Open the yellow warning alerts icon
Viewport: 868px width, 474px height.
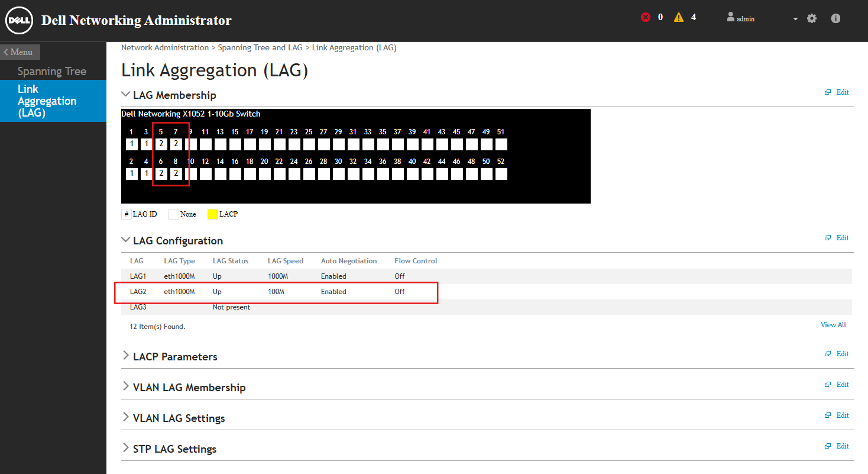pyautogui.click(x=679, y=17)
